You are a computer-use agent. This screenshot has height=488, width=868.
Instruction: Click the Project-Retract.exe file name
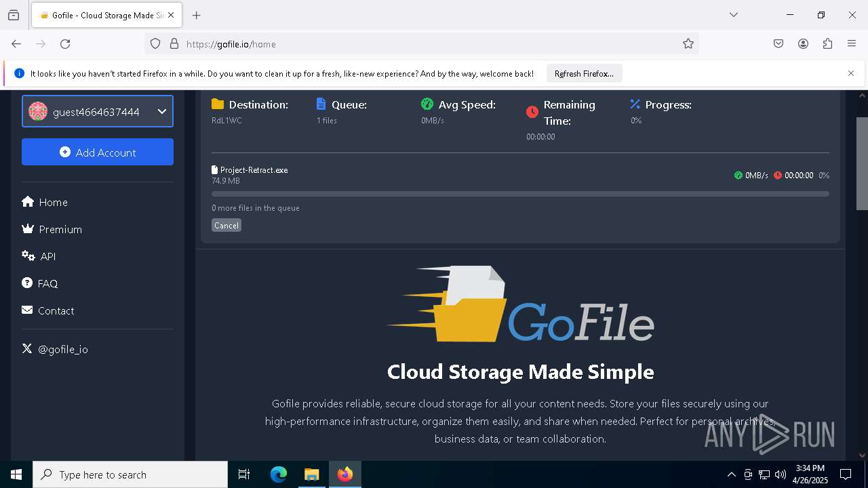tap(254, 170)
